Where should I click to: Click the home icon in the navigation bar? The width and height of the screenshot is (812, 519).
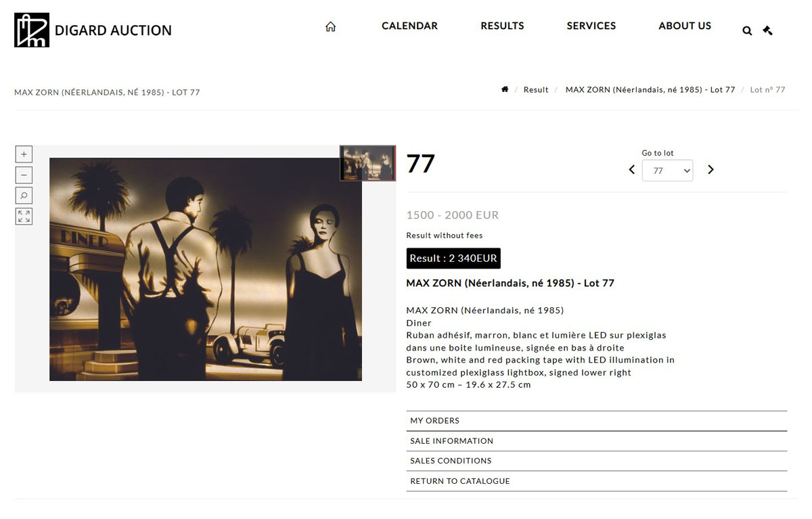pyautogui.click(x=330, y=26)
